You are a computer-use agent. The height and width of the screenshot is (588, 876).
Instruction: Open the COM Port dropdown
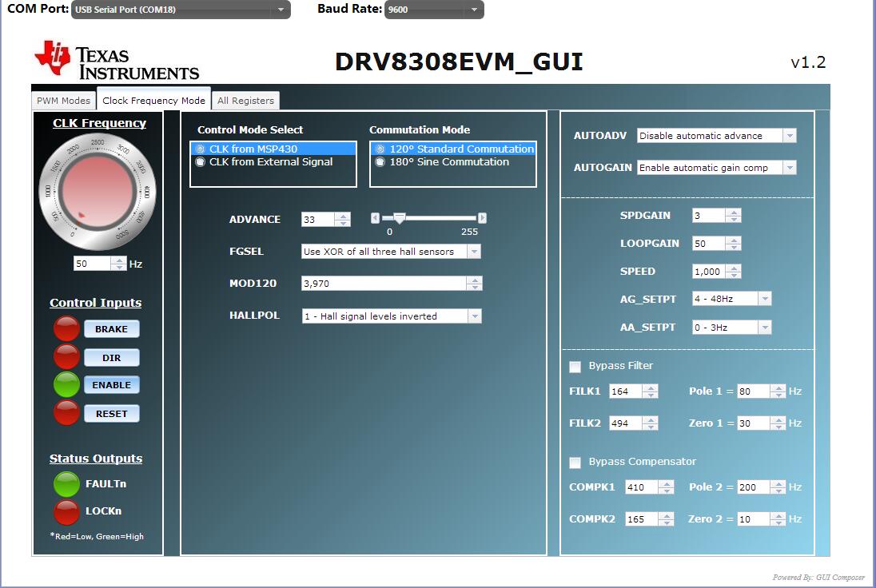[x=181, y=10]
